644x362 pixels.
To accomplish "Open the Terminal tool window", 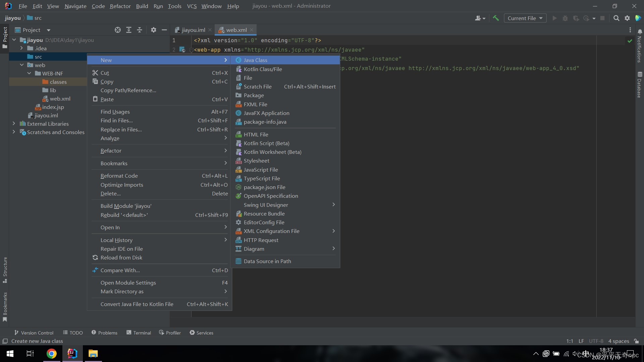I will 139,333.
